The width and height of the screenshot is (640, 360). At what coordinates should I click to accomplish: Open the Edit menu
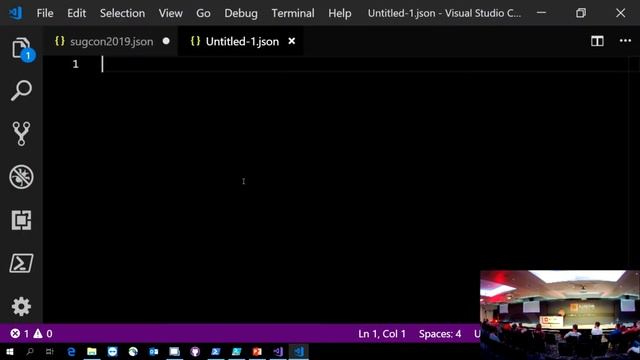point(76,13)
